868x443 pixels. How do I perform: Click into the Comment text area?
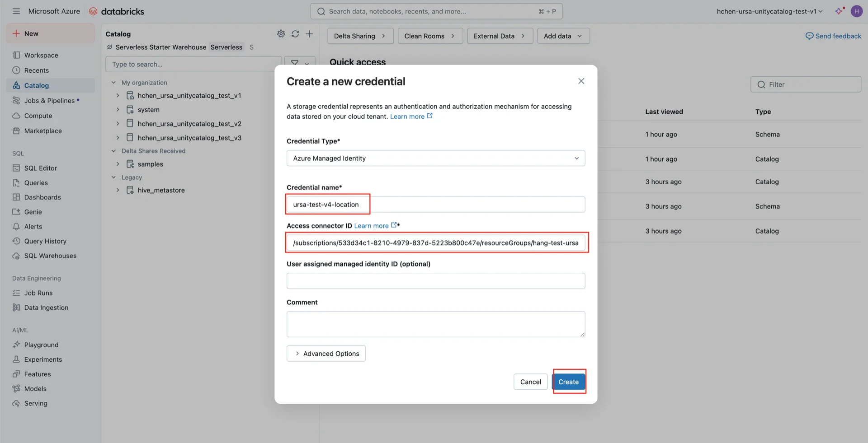436,324
